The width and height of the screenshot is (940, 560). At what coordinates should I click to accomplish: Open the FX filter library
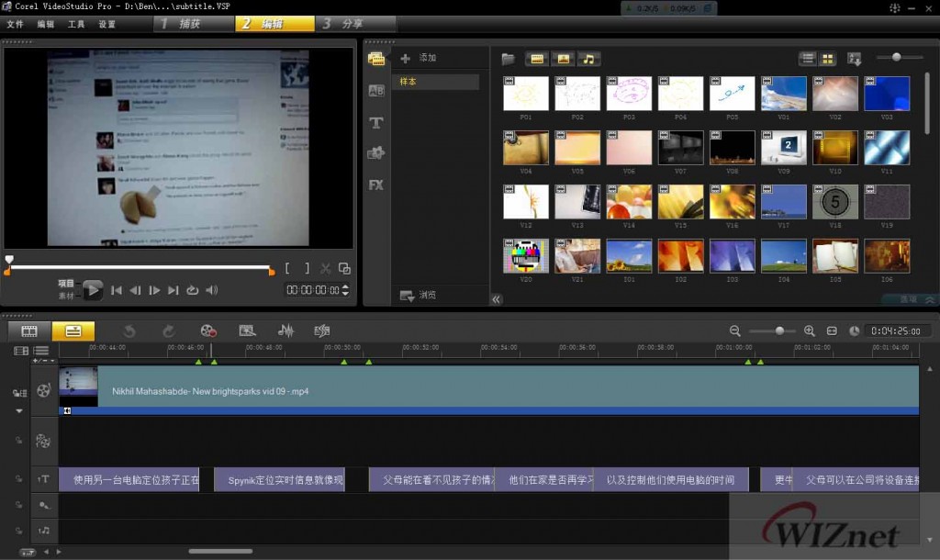375,185
